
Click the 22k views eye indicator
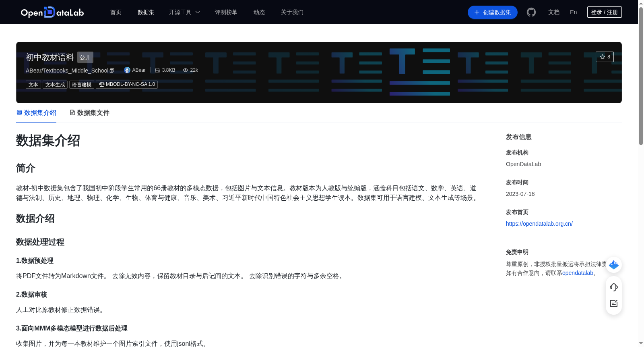click(x=190, y=70)
